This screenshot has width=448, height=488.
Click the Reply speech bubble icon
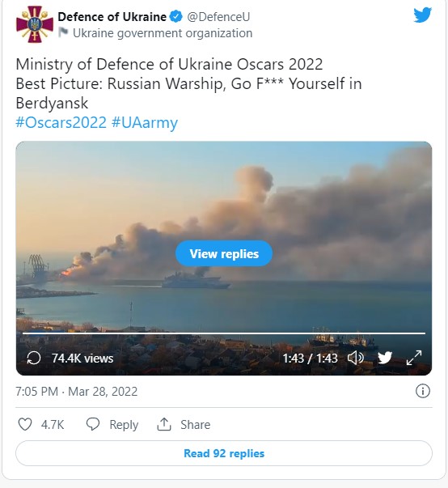[93, 424]
